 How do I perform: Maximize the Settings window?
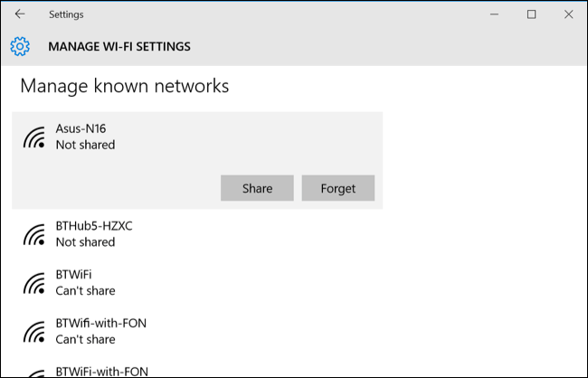coord(531,14)
